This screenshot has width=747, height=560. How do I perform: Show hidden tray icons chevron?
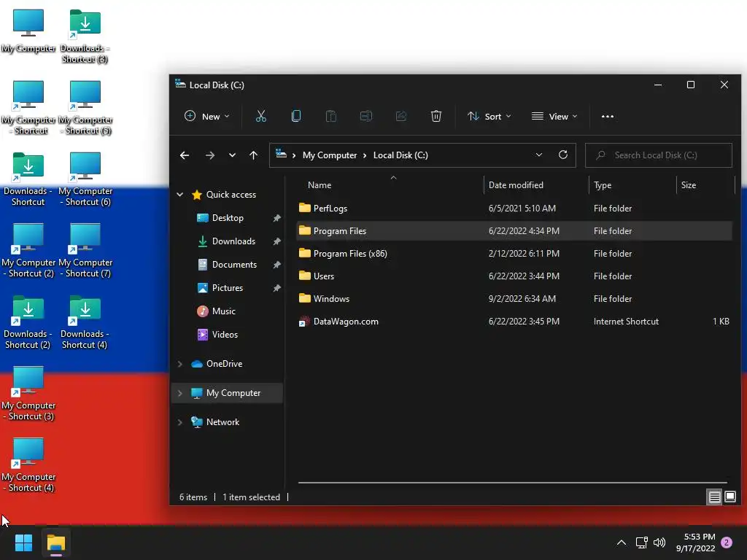click(622, 542)
